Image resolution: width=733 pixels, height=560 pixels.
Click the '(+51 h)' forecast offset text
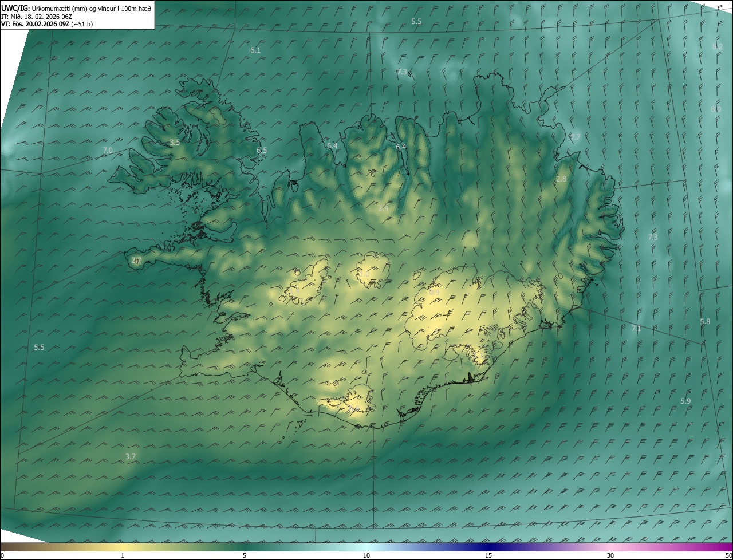(82, 24)
